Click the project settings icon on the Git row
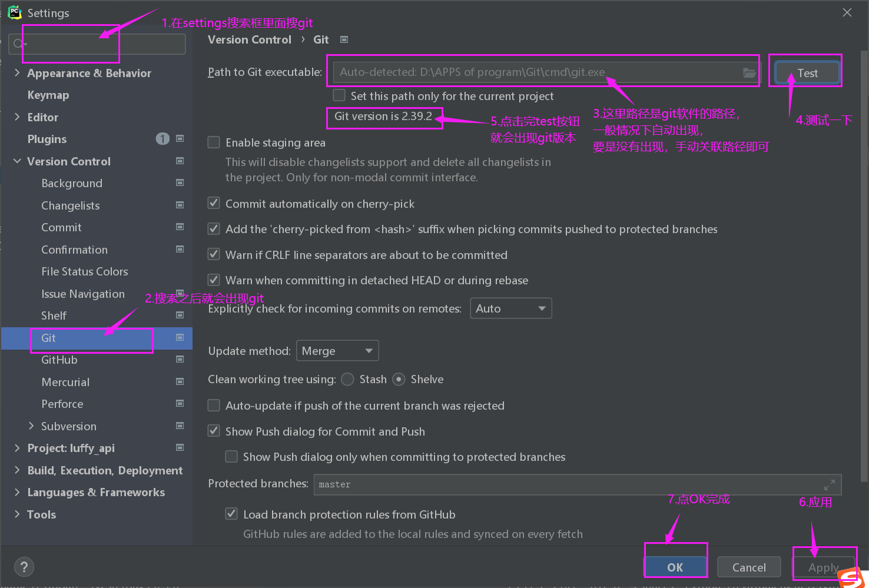The width and height of the screenshot is (869, 588). (x=180, y=337)
